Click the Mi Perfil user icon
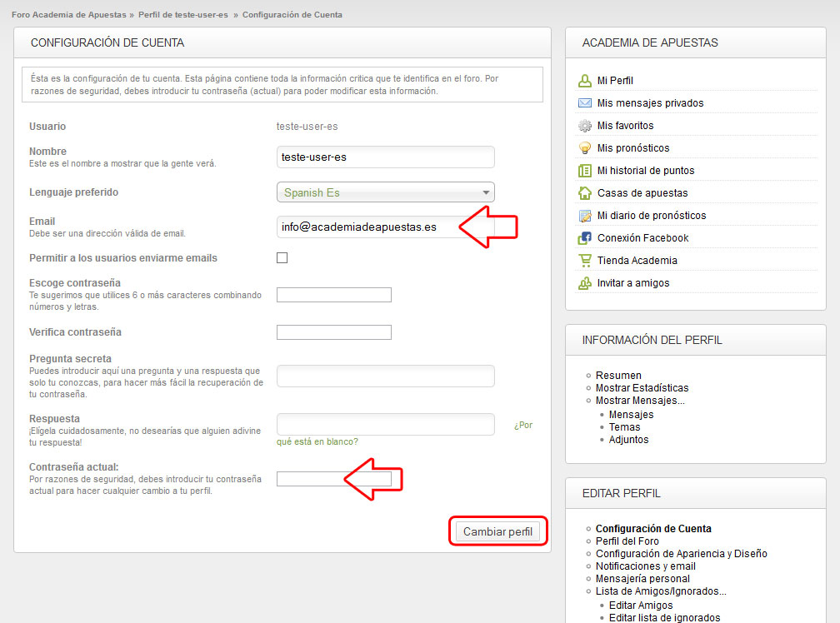The width and height of the screenshot is (840, 623). click(x=585, y=81)
